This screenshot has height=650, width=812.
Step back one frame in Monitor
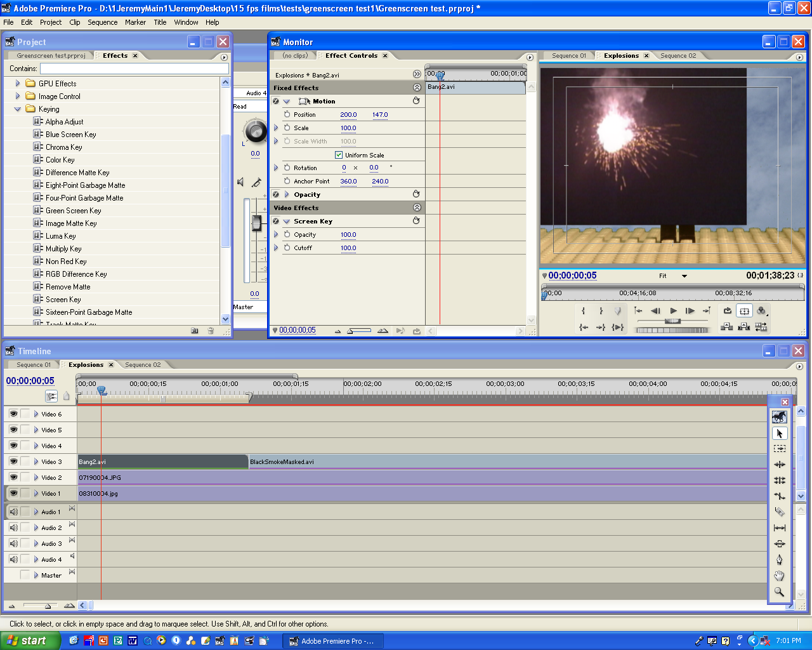656,311
